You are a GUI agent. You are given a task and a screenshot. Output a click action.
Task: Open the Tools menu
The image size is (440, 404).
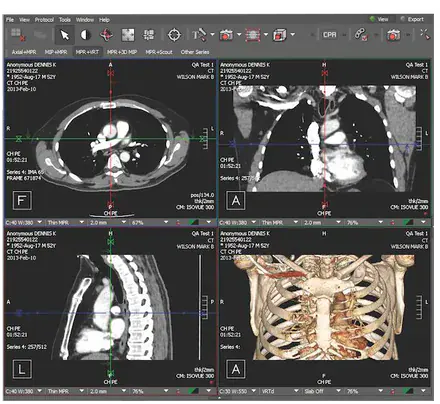click(x=65, y=20)
